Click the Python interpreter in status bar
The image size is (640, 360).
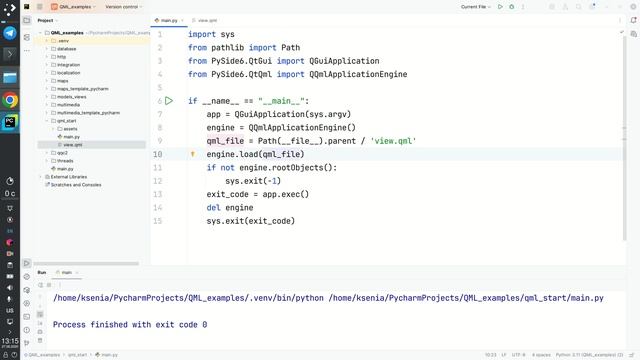coord(589,355)
